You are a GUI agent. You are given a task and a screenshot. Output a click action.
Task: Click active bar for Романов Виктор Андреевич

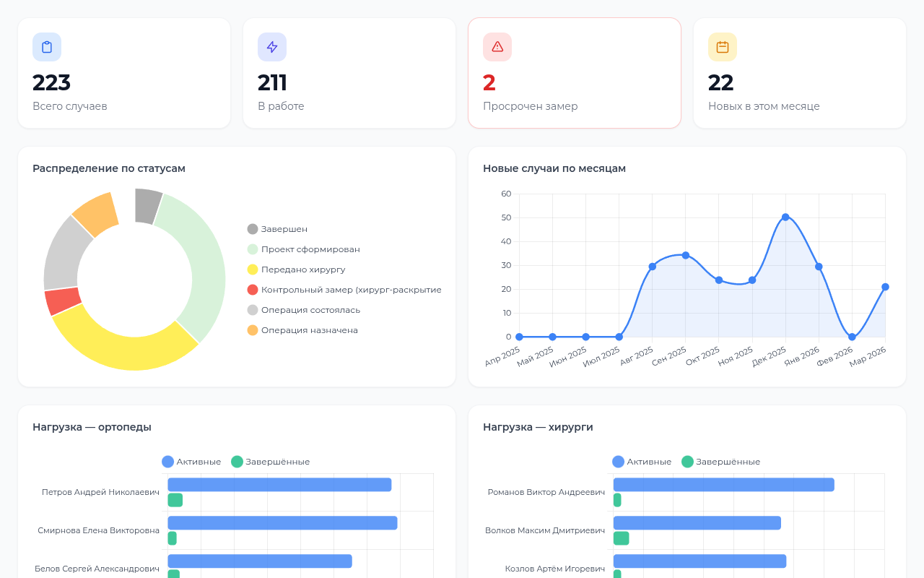pyautogui.click(x=723, y=485)
